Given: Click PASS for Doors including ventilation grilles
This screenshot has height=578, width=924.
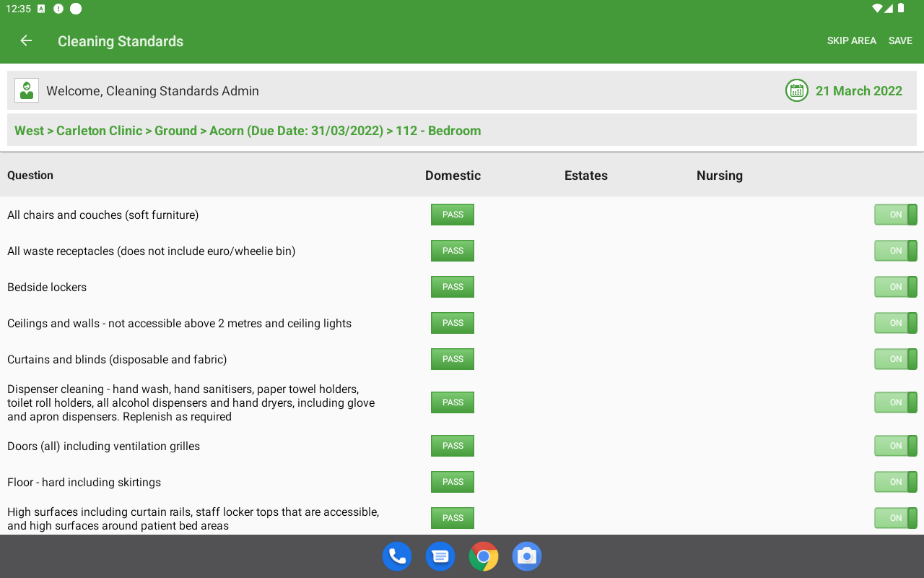Looking at the screenshot, I should pos(453,446).
